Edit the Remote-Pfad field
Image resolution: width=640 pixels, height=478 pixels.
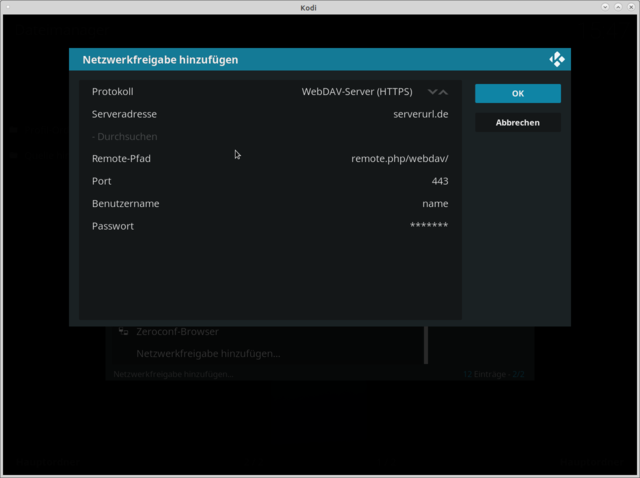point(270,158)
